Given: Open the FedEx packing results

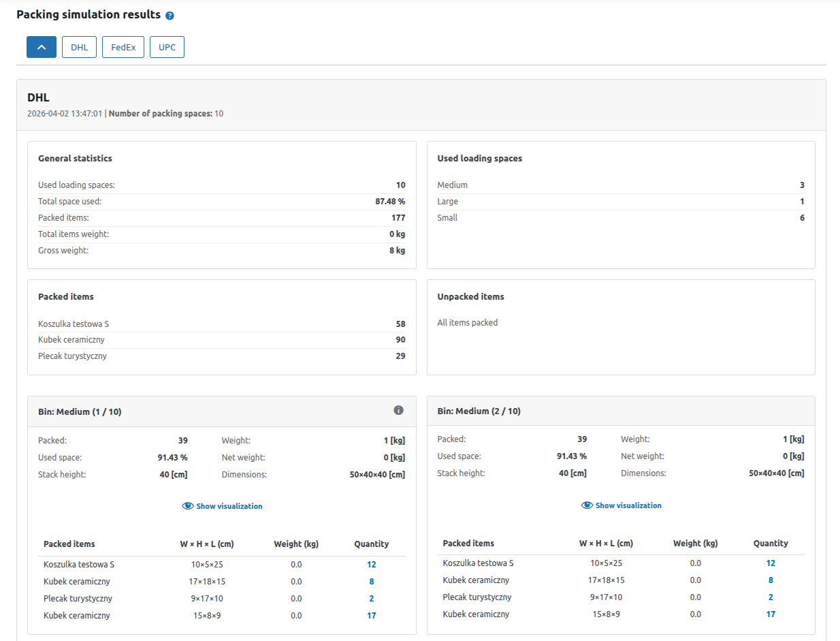Looking at the screenshot, I should tap(123, 47).
